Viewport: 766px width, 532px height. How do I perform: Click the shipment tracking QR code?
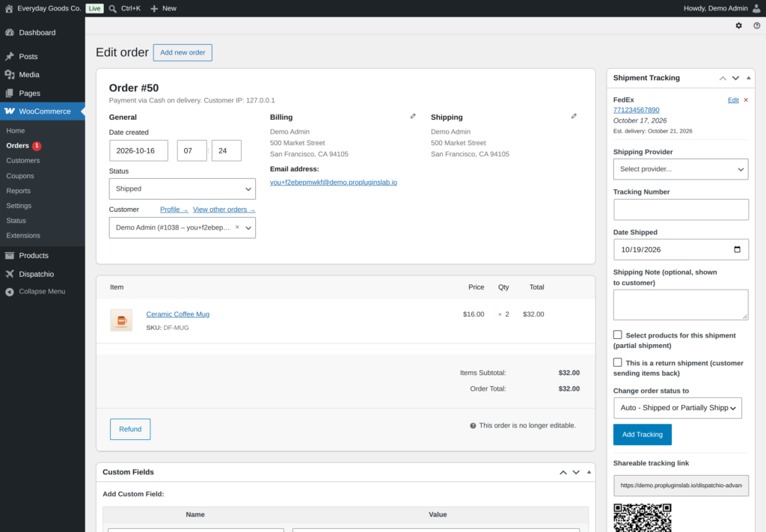coord(642,517)
